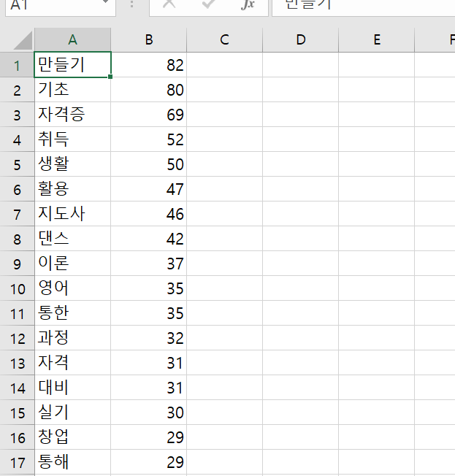Screen dimensions: 455x476
Task: Click the Cancel X formula icon
Action: 169,4
